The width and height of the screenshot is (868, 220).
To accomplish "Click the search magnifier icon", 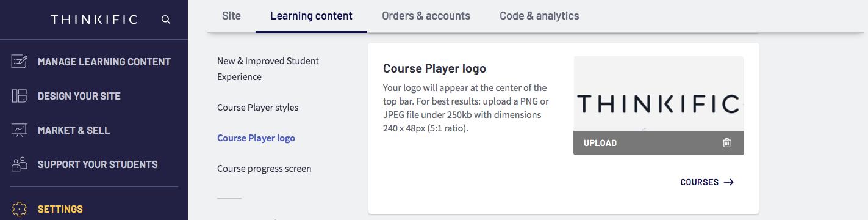I will pos(166,20).
